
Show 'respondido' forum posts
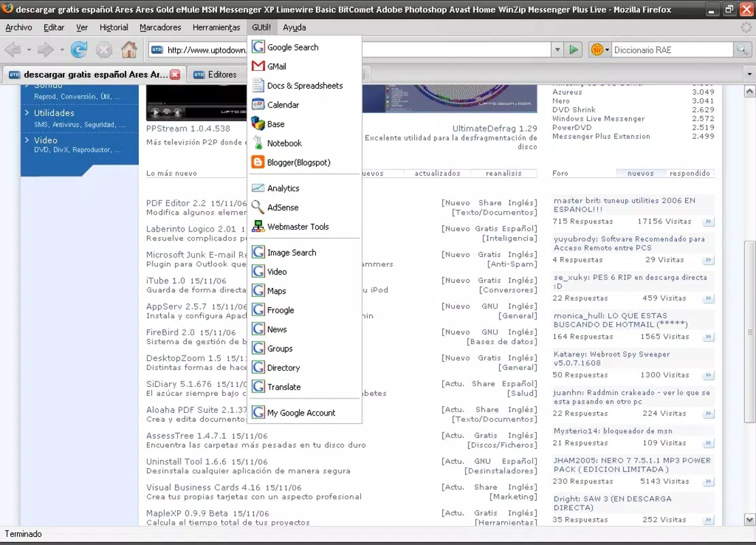pos(689,173)
